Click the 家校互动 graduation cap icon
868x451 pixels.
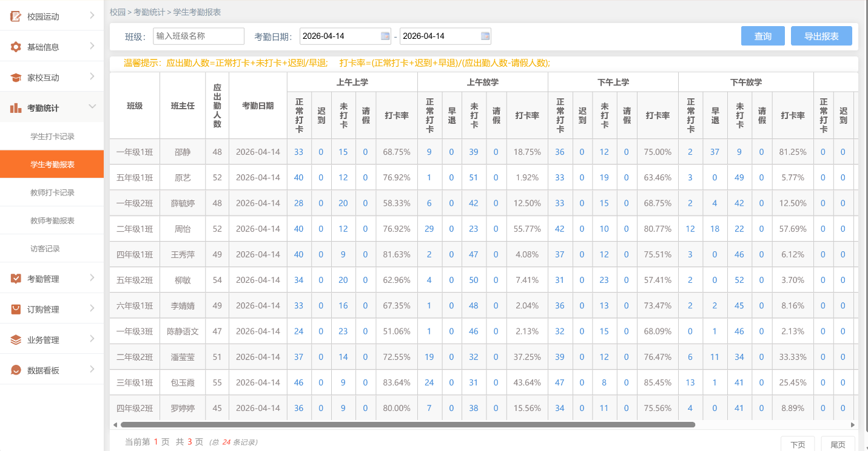[16, 78]
